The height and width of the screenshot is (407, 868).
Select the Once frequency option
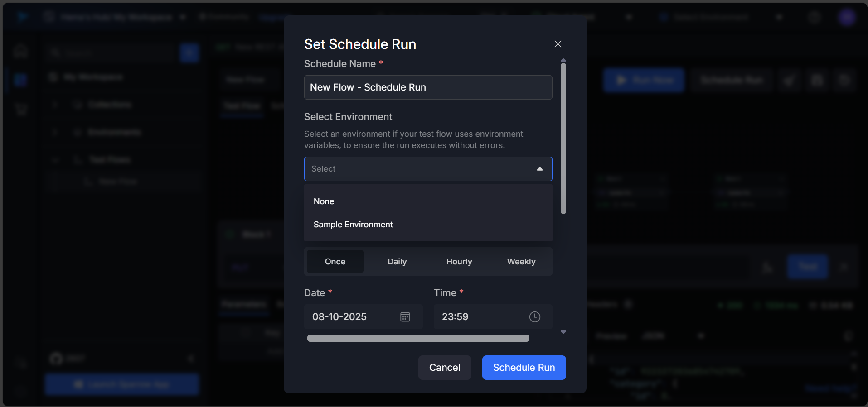335,262
